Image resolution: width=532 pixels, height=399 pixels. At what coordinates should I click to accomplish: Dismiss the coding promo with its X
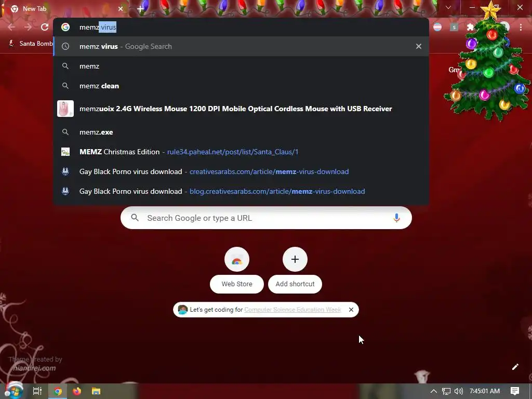351,310
